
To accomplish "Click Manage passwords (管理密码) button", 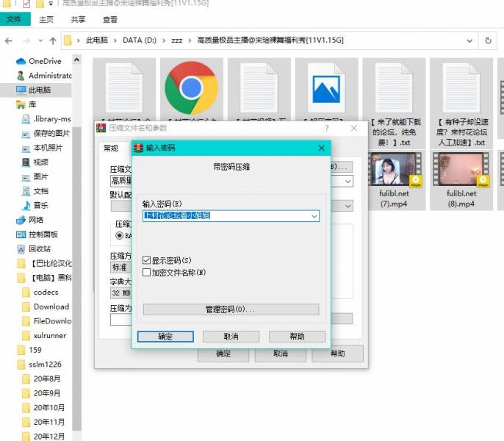I will [231, 309].
